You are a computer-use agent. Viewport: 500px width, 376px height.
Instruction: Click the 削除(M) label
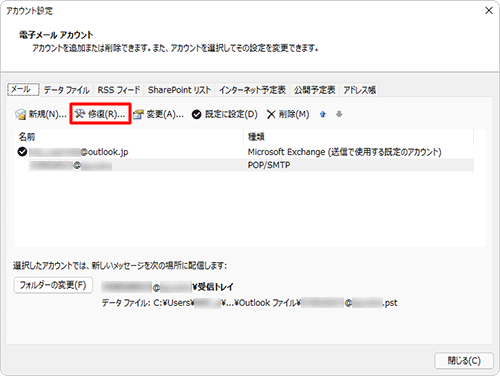[294, 114]
